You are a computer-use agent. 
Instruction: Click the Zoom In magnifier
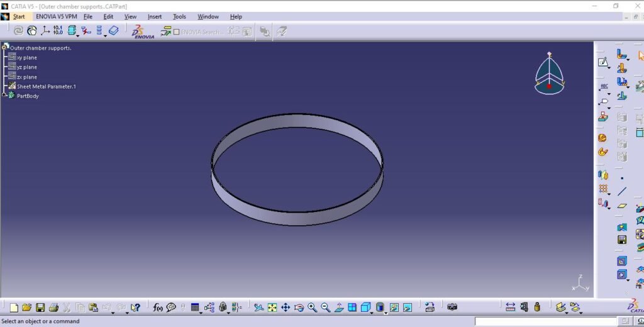(x=312, y=308)
